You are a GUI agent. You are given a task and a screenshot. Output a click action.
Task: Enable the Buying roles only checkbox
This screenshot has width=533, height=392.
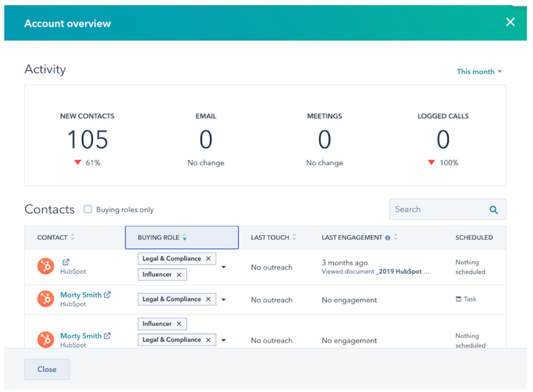(88, 210)
